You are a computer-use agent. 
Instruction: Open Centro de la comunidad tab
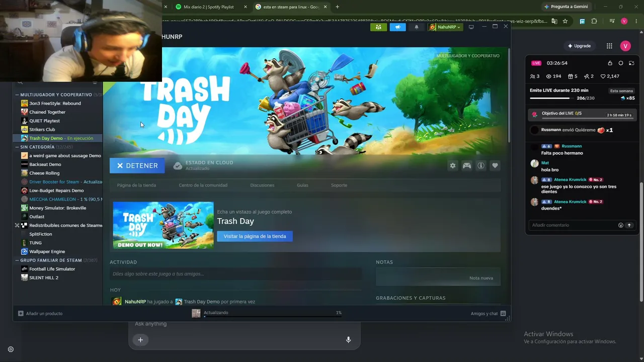tap(203, 185)
